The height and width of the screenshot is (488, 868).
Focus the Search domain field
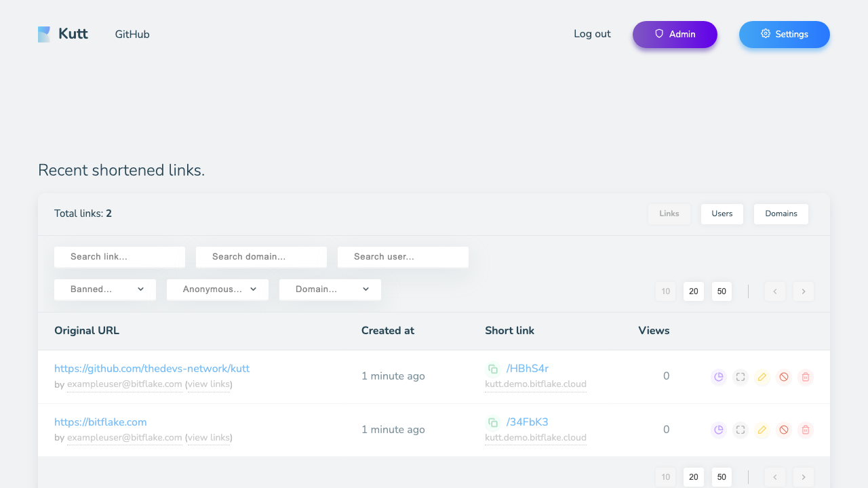click(261, 257)
